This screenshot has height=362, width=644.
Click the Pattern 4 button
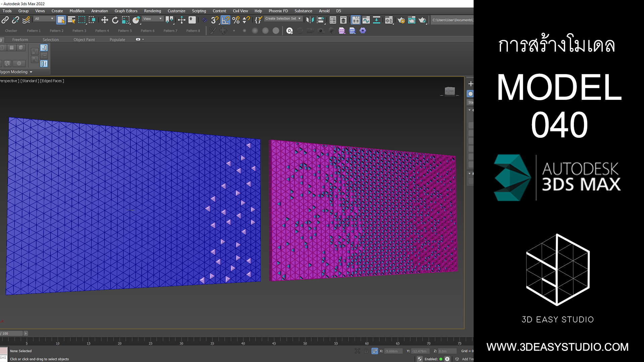pyautogui.click(x=102, y=31)
